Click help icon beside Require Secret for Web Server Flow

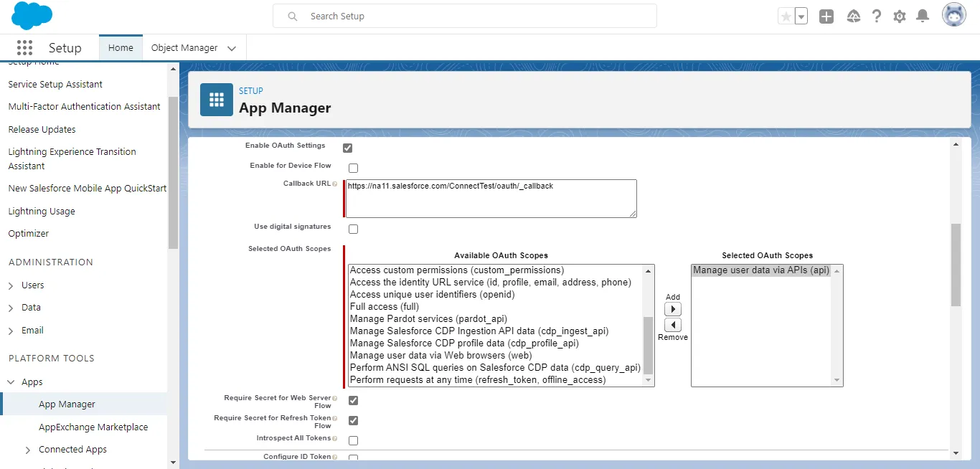pyautogui.click(x=335, y=398)
